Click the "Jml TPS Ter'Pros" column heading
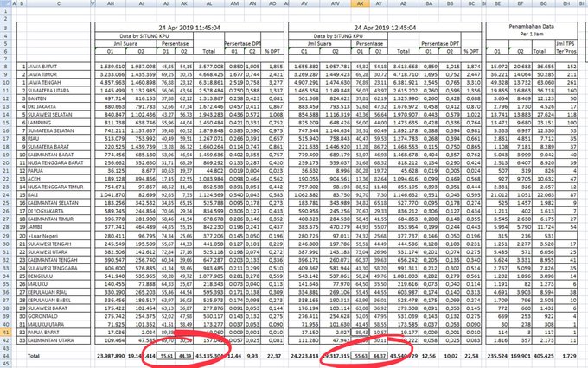The width and height of the screenshot is (588, 368). (x=566, y=48)
